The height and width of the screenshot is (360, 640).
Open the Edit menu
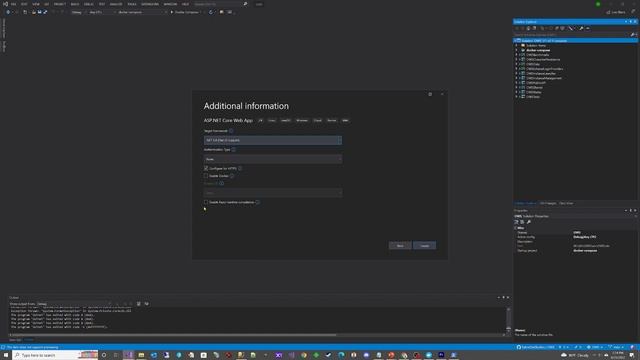click(24, 4)
